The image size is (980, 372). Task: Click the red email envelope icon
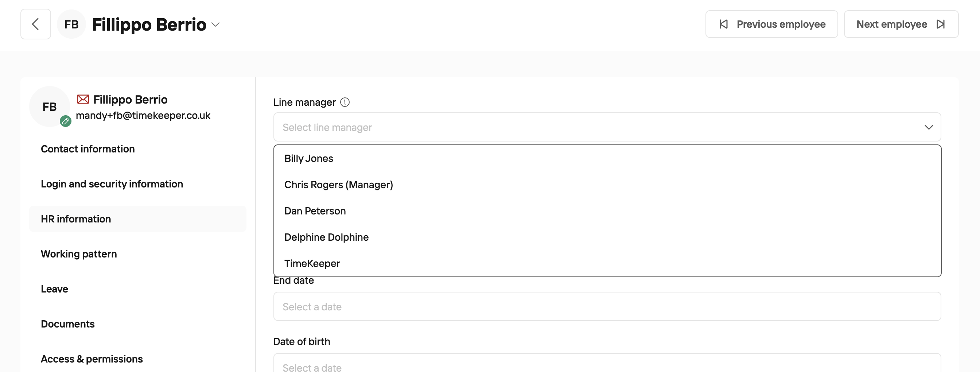83,99
